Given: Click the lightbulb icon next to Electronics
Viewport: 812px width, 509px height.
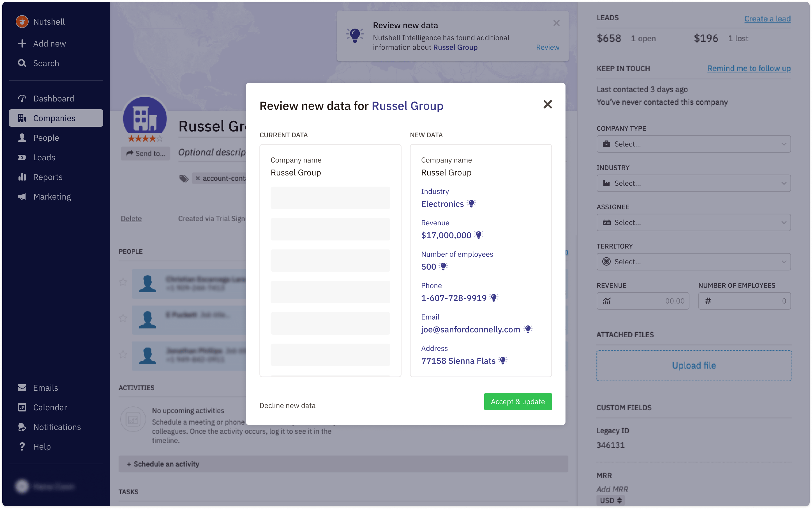Looking at the screenshot, I should [471, 204].
